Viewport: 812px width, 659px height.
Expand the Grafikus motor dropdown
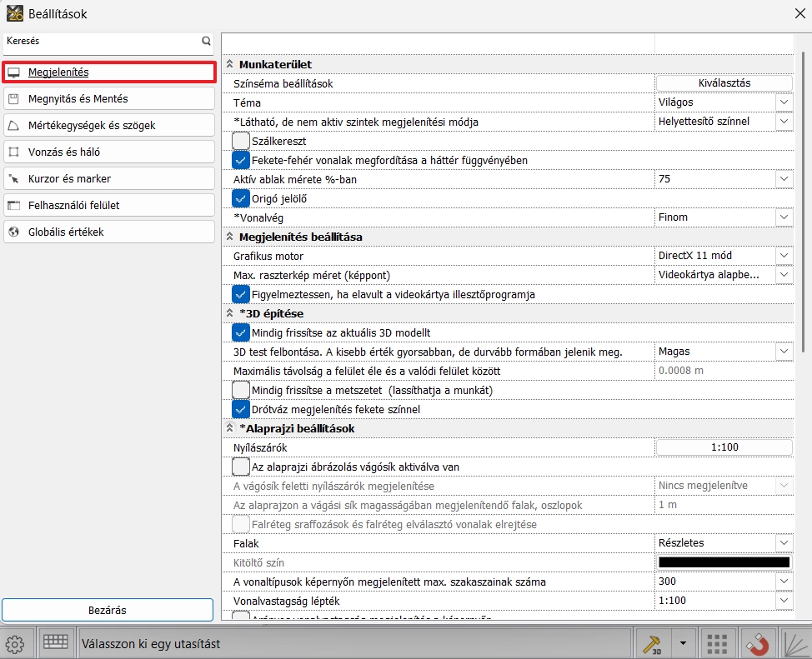click(724, 256)
